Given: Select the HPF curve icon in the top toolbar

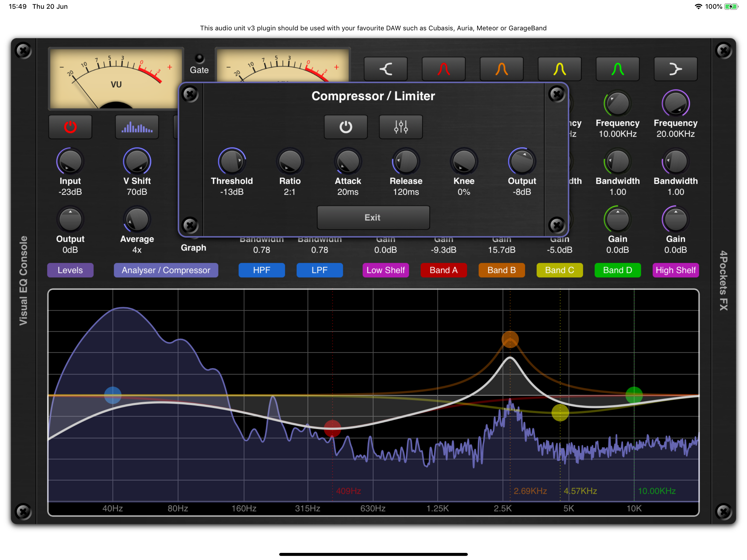Looking at the screenshot, I should click(385, 69).
